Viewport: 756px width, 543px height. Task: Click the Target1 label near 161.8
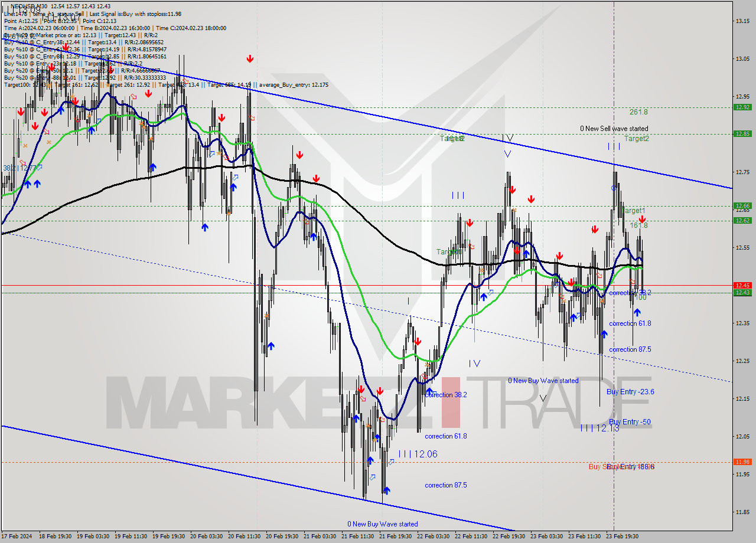coord(633,211)
